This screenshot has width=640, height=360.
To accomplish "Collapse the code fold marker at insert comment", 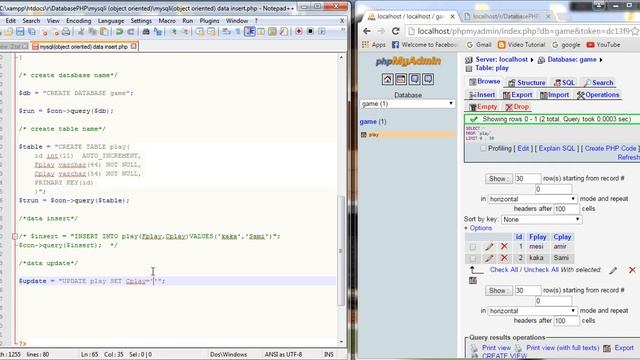I will tap(15, 236).
